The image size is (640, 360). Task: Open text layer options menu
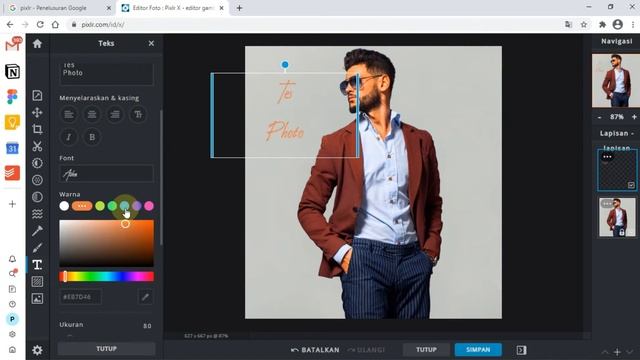[x=607, y=157]
